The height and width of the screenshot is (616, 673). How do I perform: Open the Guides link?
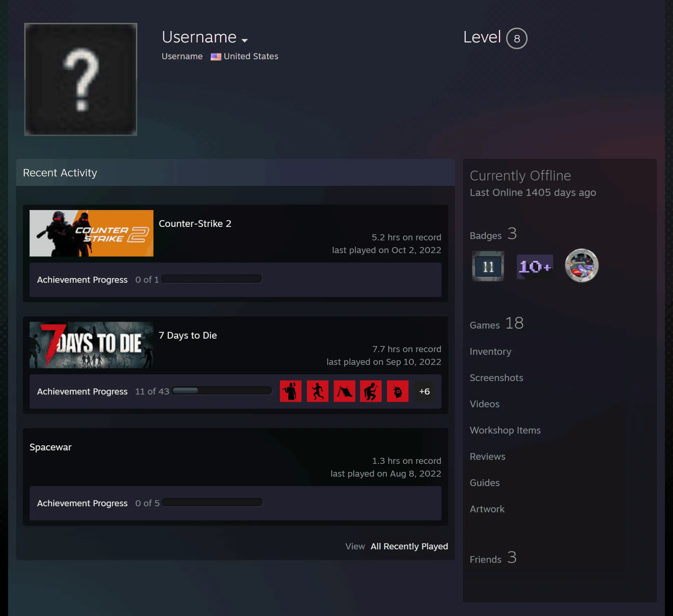(485, 483)
